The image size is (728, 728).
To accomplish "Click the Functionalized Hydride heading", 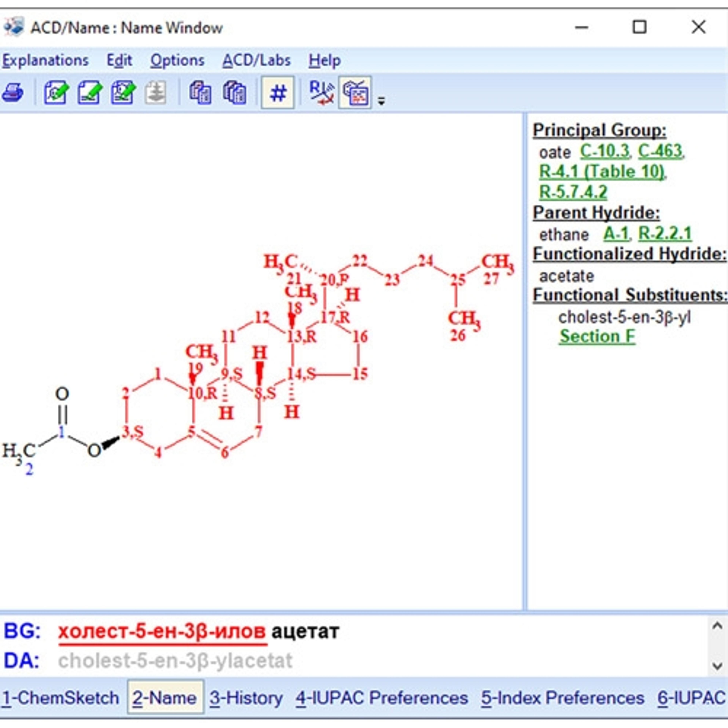I will pos(629,254).
